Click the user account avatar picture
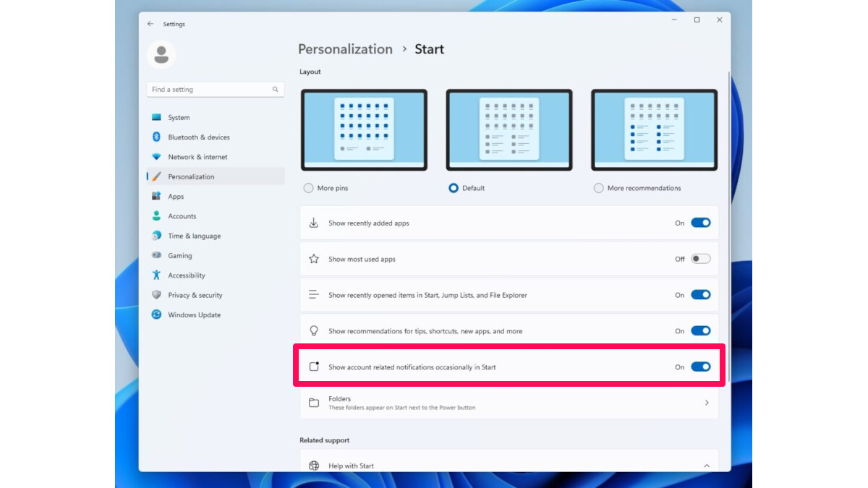 pos(161,53)
